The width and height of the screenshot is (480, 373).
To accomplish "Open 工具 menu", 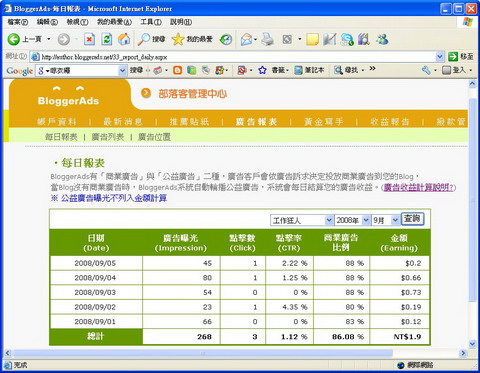I will [151, 22].
